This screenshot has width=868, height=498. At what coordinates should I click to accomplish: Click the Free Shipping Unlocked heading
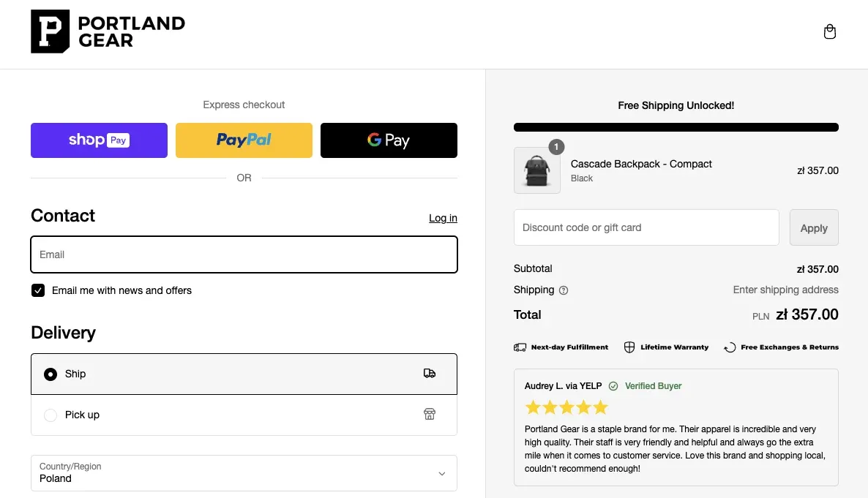tap(676, 106)
